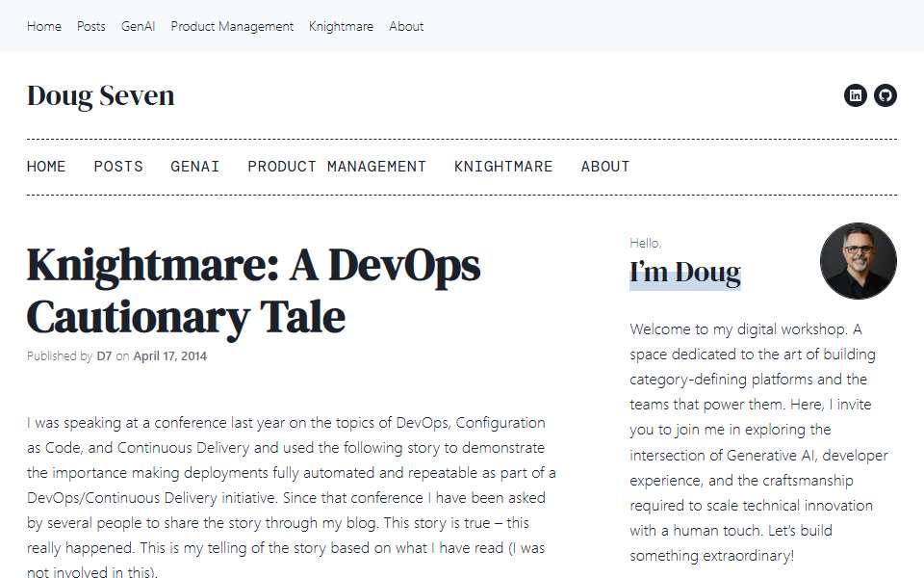Click the I'm Doug heading

(684, 273)
